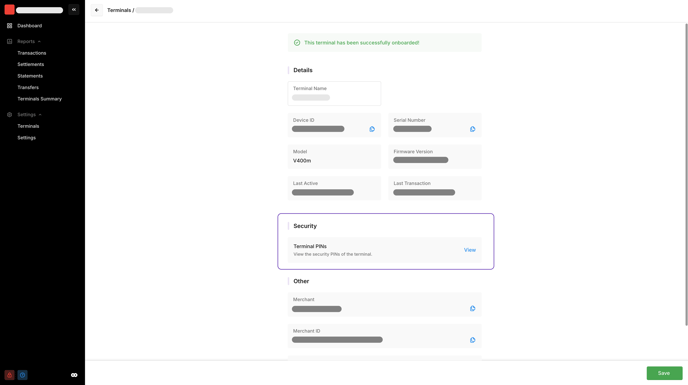Click the page vertical scrollbar
This screenshot has height=385, width=688.
pyautogui.click(x=686, y=175)
